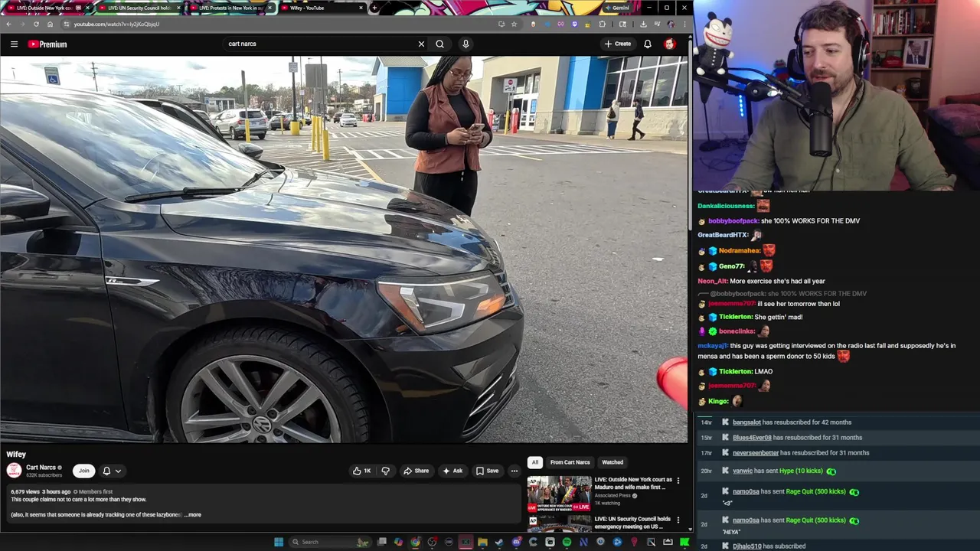Open browser downloads icon

click(x=643, y=24)
